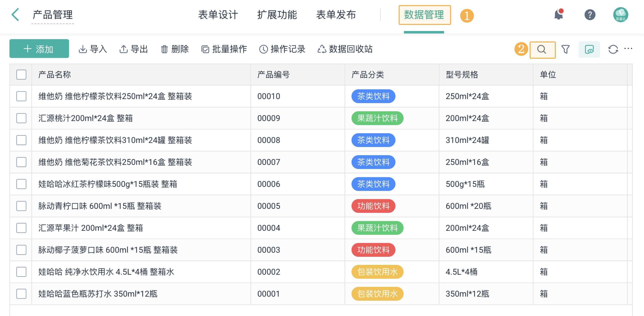
Task: Click product code 00001
Action: pyautogui.click(x=269, y=294)
